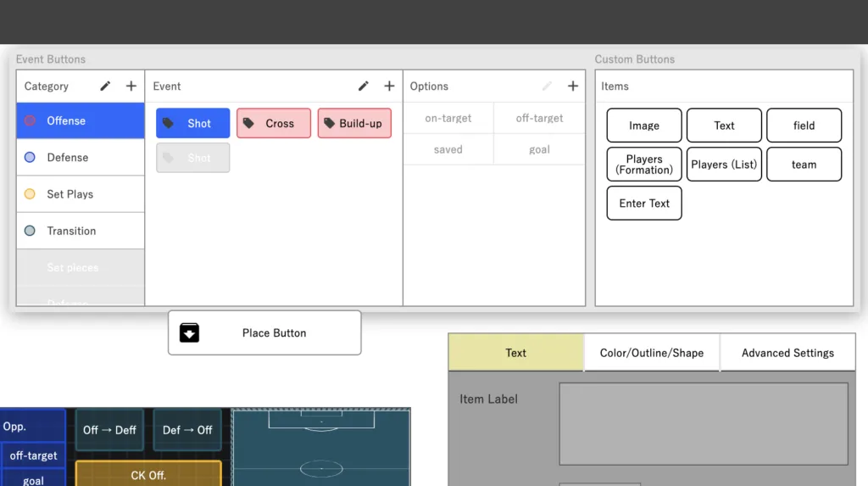Select the Set Plays category row
This screenshot has width=868, height=486.
pyautogui.click(x=81, y=194)
